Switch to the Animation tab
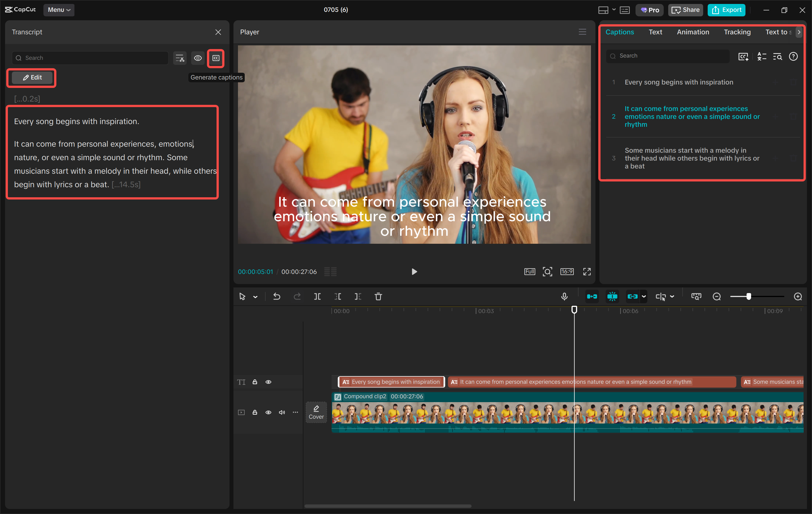Screen dimensions: 812x514 pyautogui.click(x=693, y=32)
